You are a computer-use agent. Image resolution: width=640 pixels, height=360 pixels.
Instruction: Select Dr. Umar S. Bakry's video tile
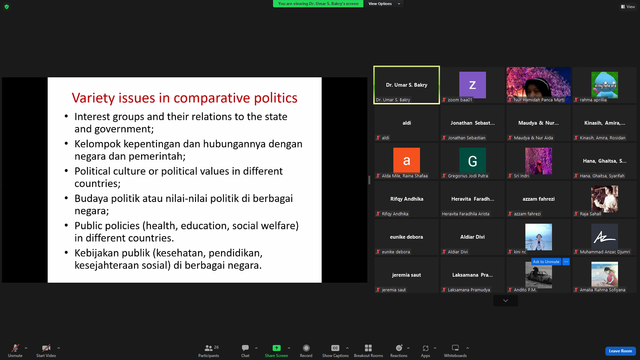coord(407,85)
